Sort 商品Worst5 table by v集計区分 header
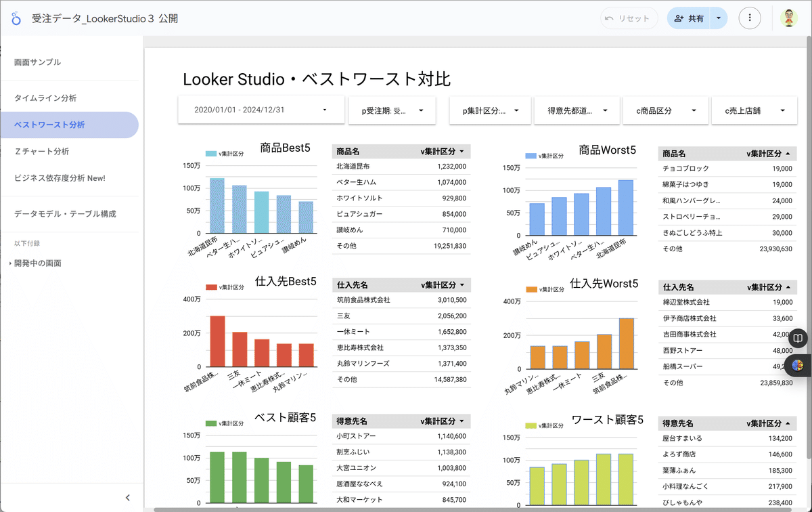This screenshot has height=512, width=812. point(769,154)
